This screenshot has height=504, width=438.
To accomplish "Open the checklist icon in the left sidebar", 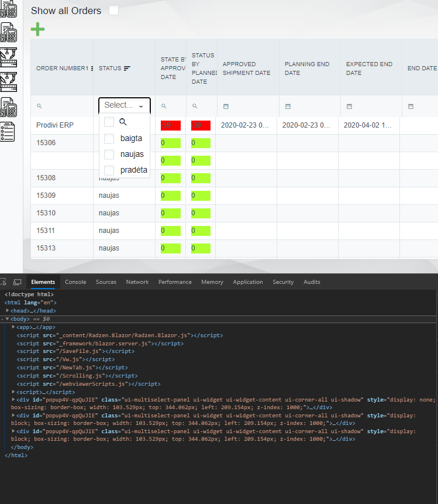I will (x=8, y=132).
